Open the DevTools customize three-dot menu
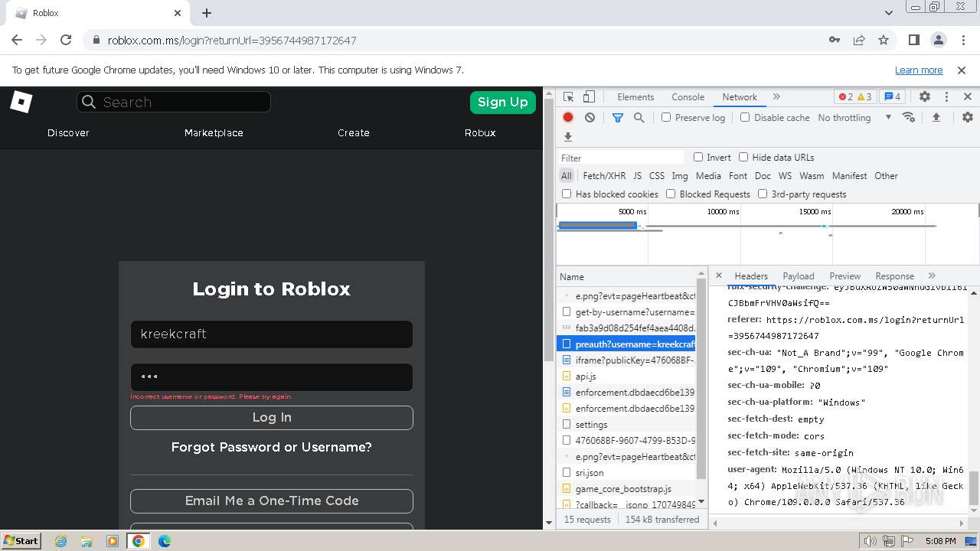 (946, 97)
